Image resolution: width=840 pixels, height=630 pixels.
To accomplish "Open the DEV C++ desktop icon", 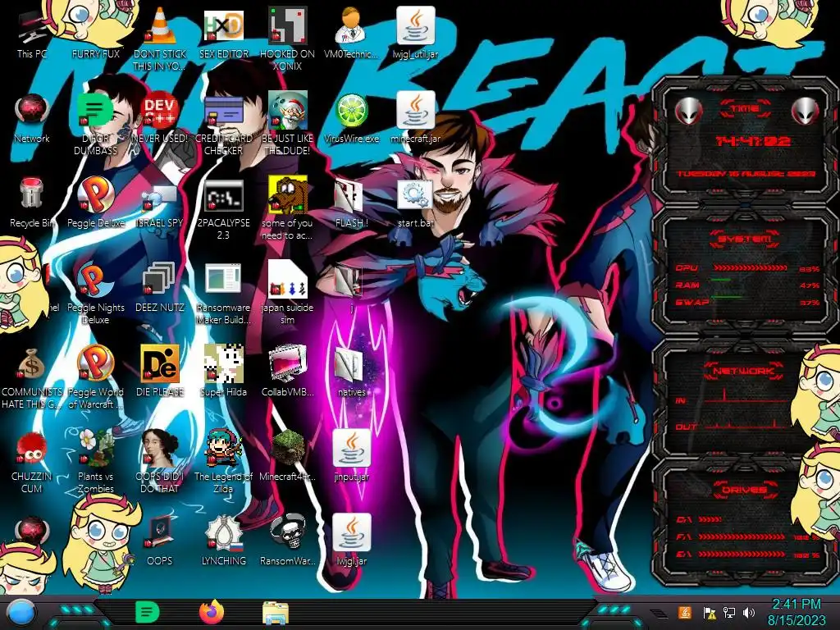I will 160,112.
